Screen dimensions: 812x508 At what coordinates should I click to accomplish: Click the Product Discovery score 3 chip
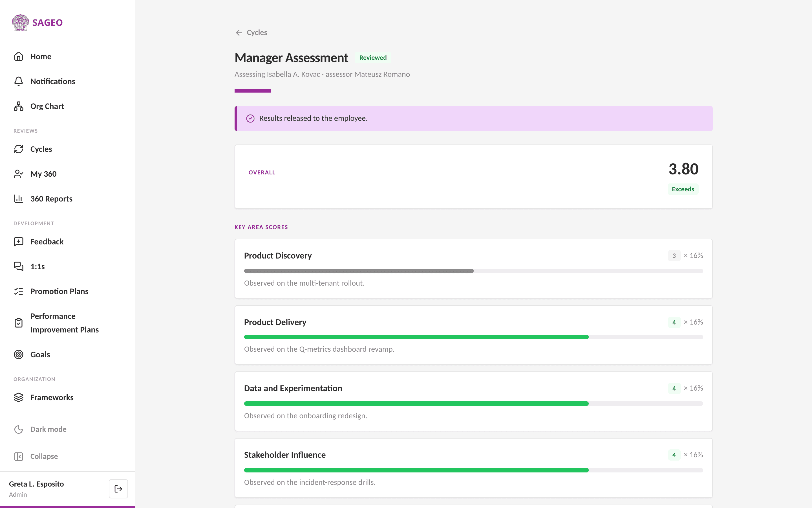[x=674, y=256]
